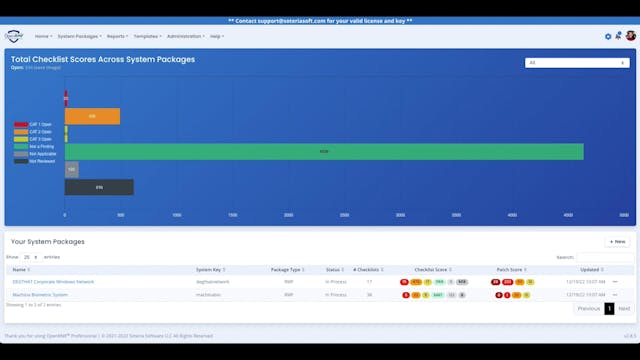Click the support contact license banner
The width and height of the screenshot is (640, 360).
coord(320,21)
